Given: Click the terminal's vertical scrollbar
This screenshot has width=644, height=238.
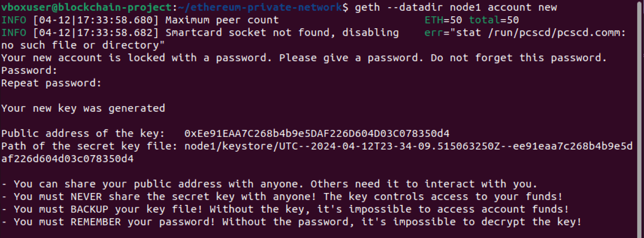Looking at the screenshot, I should point(639,119).
